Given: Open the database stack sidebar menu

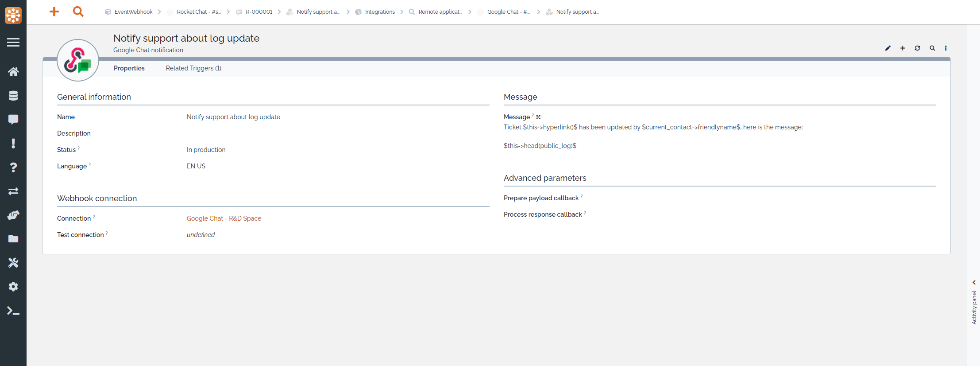Looking at the screenshot, I should (13, 96).
